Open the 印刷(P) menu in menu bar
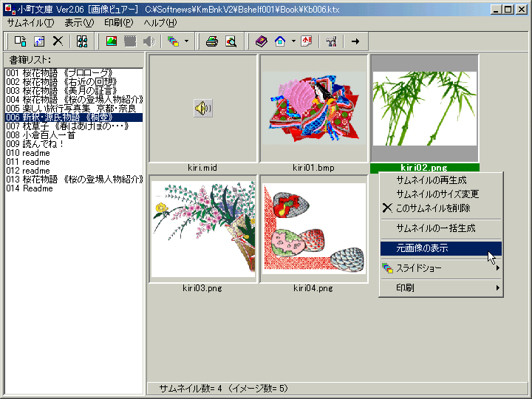Screen dimensions: 532x399 tap(119, 23)
